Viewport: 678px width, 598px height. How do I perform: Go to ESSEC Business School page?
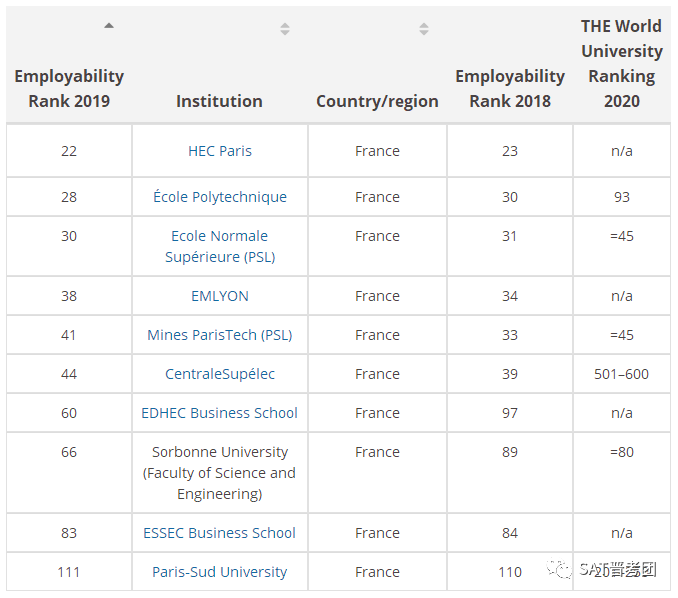pyautogui.click(x=220, y=533)
